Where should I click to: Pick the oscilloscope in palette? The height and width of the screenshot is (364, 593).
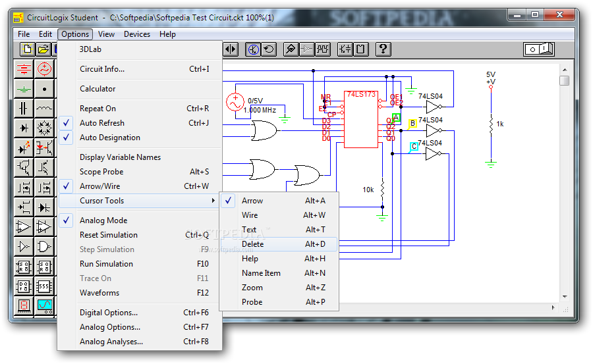pyautogui.click(x=44, y=306)
